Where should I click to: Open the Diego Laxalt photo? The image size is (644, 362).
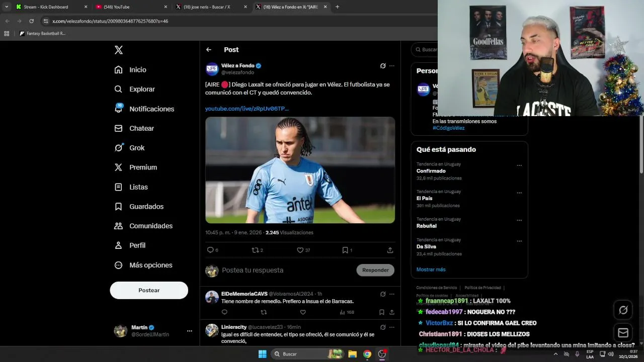300,170
